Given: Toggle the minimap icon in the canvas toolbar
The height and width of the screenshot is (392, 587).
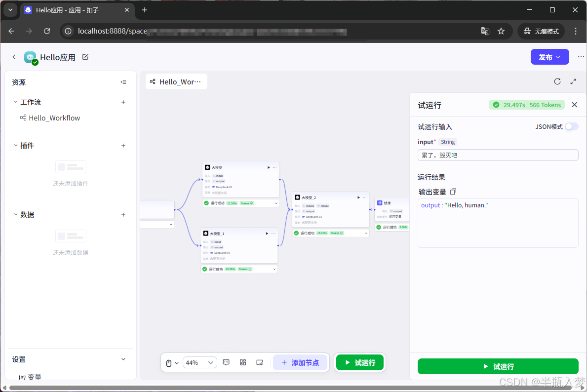Looking at the screenshot, I should [x=259, y=362].
